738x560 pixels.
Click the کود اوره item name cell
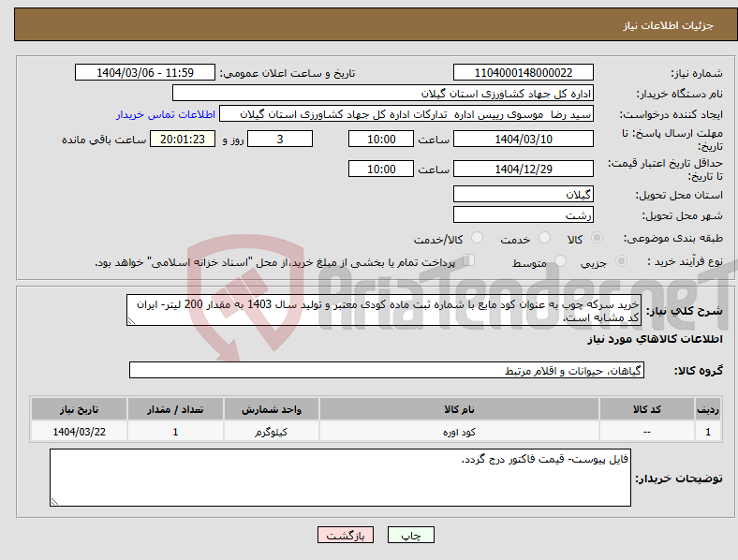(x=459, y=432)
